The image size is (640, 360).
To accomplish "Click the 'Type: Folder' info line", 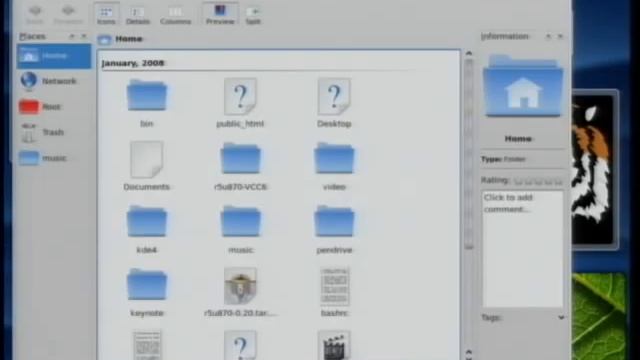I will (503, 159).
